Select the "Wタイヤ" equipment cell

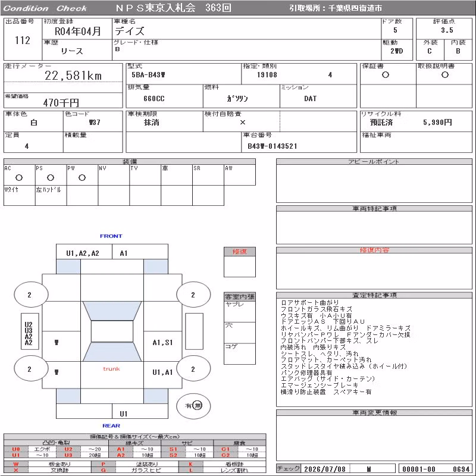coord(19,196)
